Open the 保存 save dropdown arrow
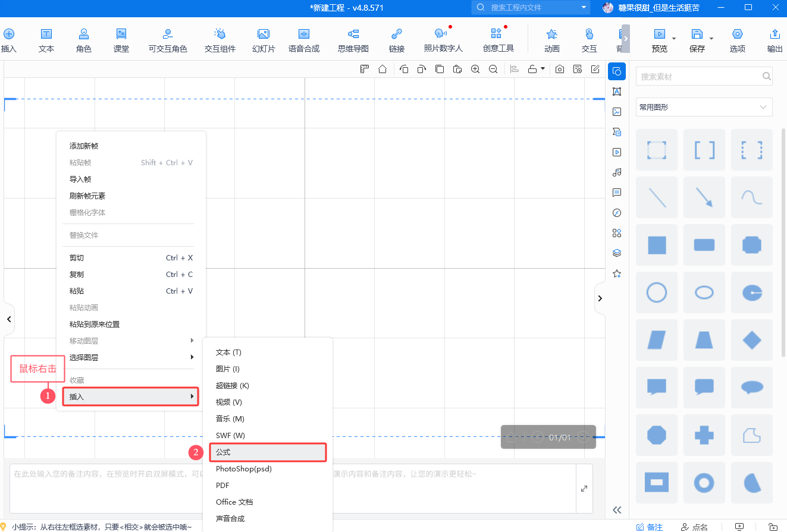 [711, 38]
